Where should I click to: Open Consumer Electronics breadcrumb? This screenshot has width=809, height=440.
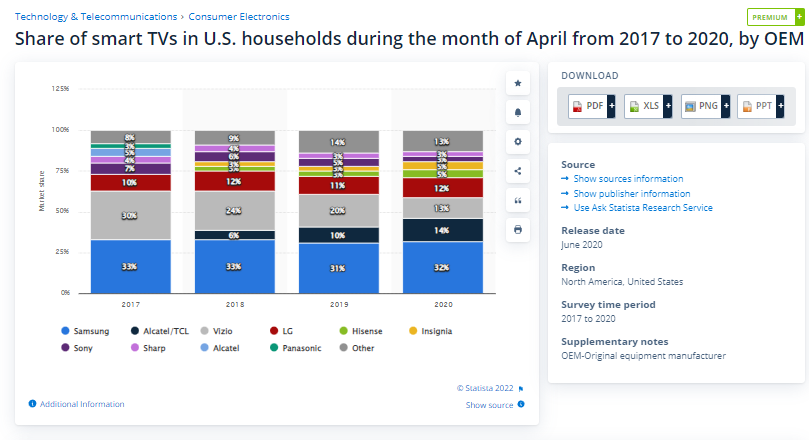coord(239,17)
